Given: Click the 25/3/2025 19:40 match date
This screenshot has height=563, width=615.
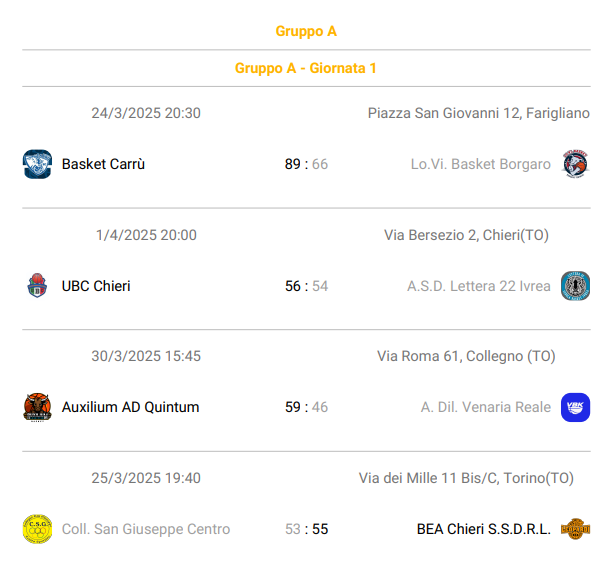Looking at the screenshot, I should click(x=146, y=478).
